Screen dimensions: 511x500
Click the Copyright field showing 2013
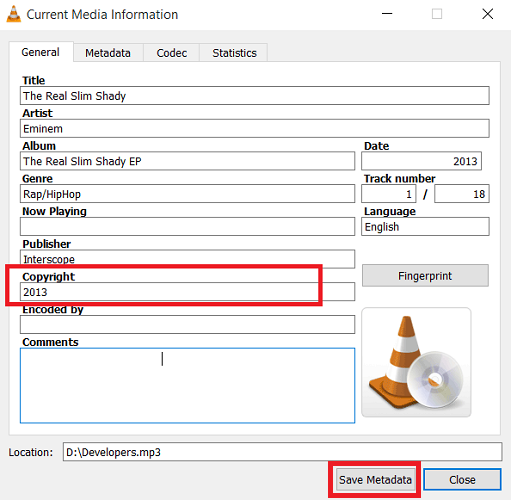187,292
